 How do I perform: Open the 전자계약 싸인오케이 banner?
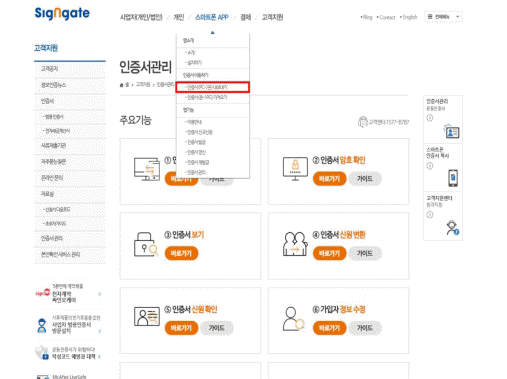(x=68, y=294)
